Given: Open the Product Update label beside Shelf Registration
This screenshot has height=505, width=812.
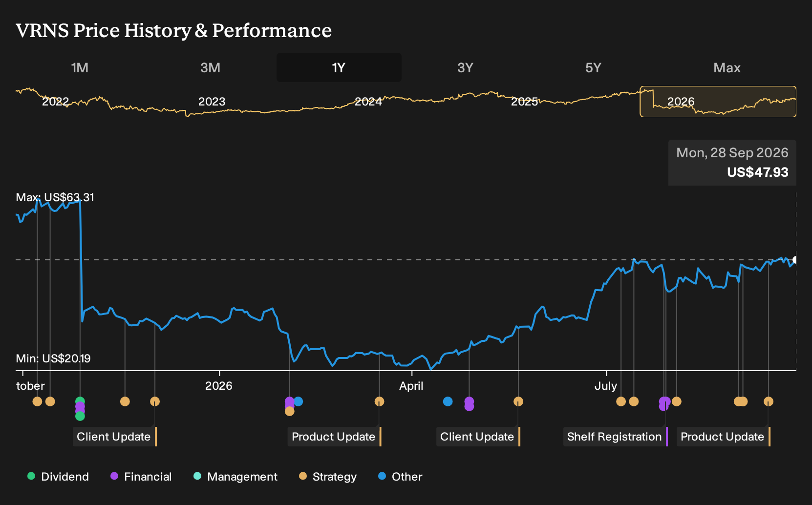Looking at the screenshot, I should 723,437.
